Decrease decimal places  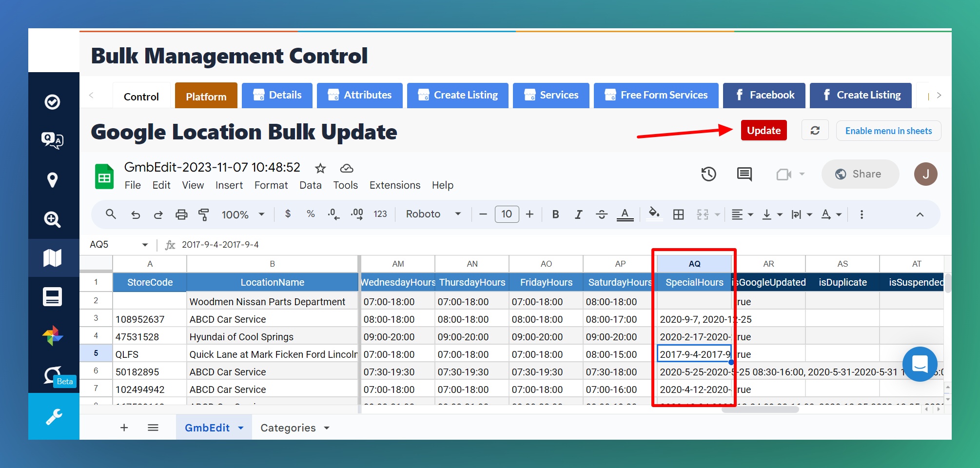pos(333,214)
